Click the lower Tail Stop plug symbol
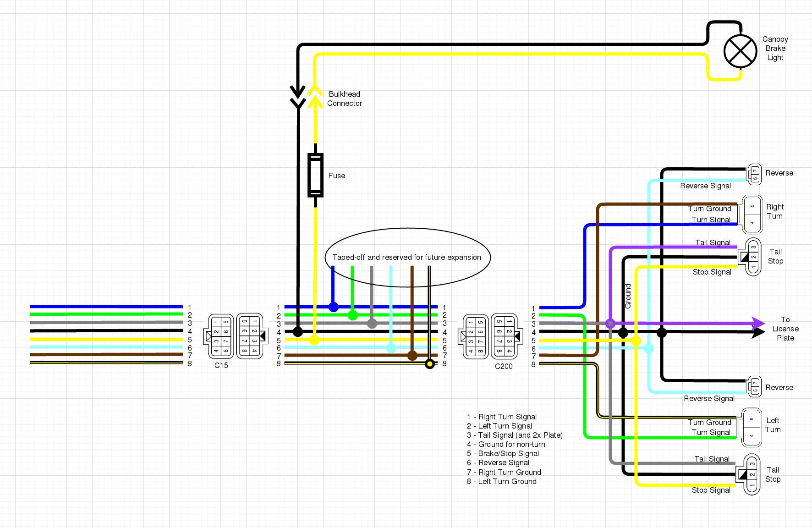The height and width of the screenshot is (528, 812). [748, 474]
